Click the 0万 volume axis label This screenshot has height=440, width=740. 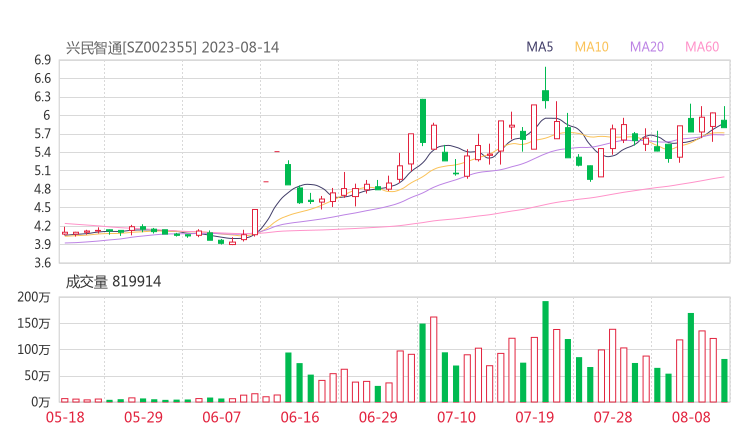pos(41,402)
